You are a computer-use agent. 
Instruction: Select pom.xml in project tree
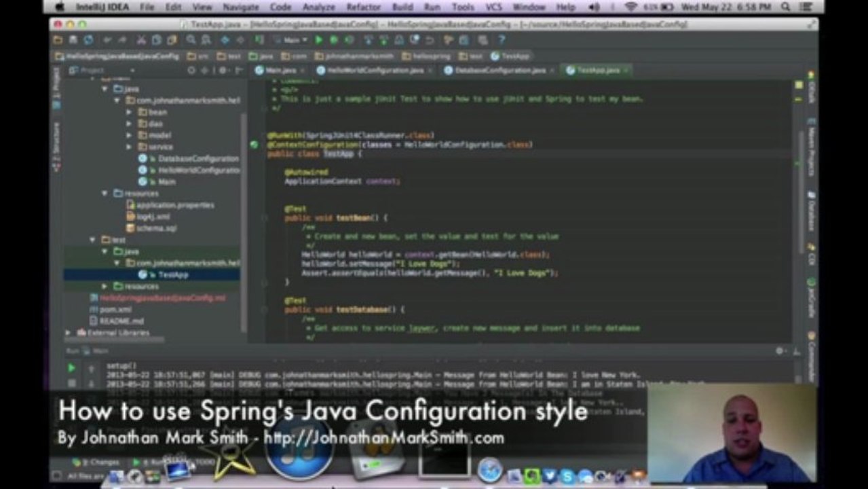111,309
